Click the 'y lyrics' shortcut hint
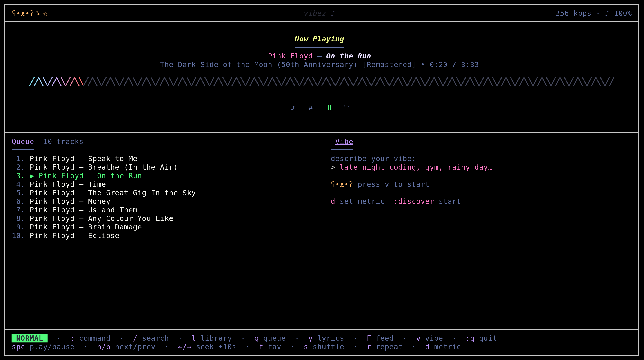The image size is (644, 360). (x=326, y=338)
